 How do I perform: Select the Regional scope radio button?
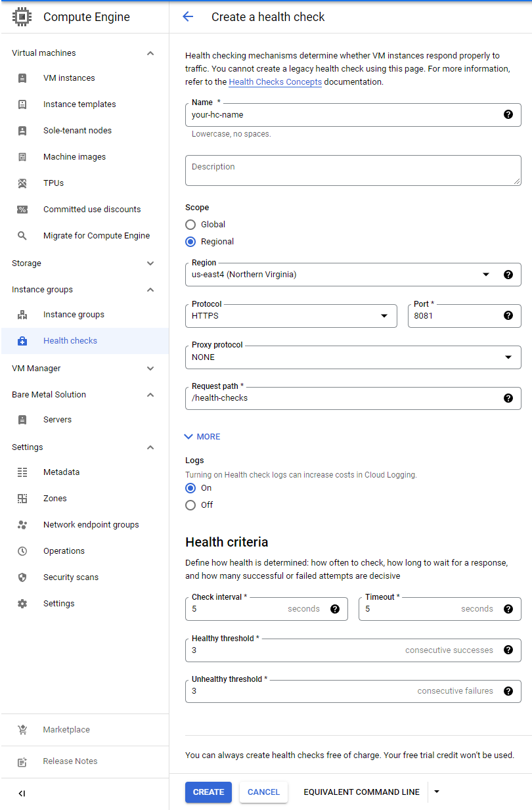(190, 242)
